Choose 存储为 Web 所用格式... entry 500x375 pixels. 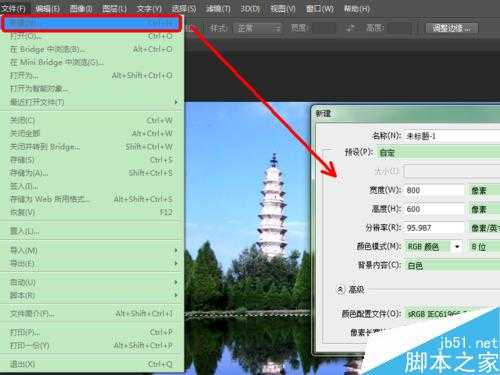(x=92, y=199)
